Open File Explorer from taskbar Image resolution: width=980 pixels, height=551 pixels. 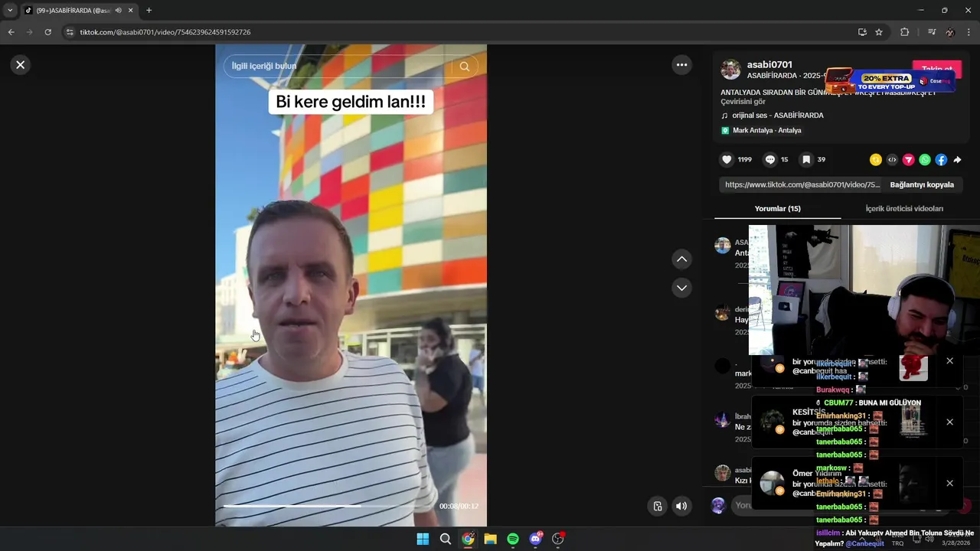tap(491, 539)
